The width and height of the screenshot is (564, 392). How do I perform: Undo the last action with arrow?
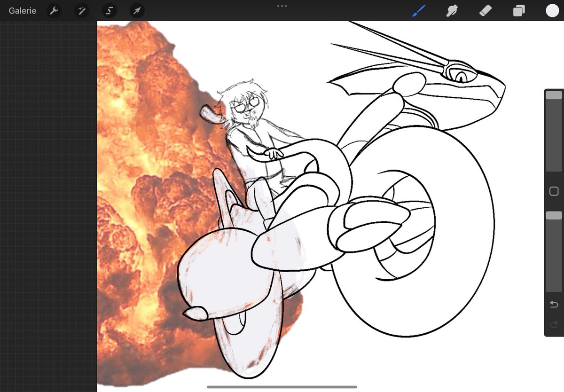[554, 305]
